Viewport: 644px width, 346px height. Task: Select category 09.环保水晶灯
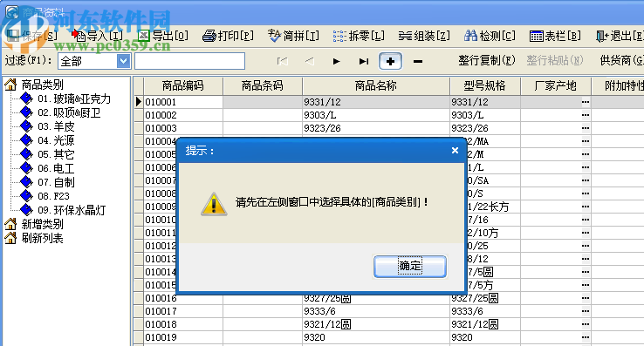click(72, 210)
